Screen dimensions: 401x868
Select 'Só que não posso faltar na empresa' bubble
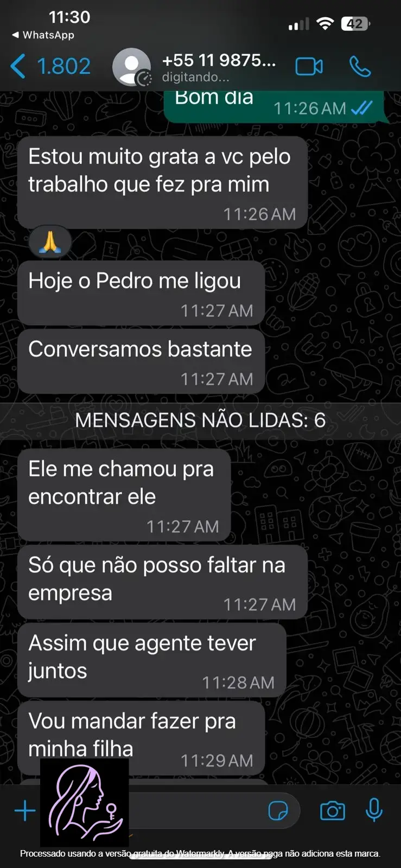(x=163, y=582)
